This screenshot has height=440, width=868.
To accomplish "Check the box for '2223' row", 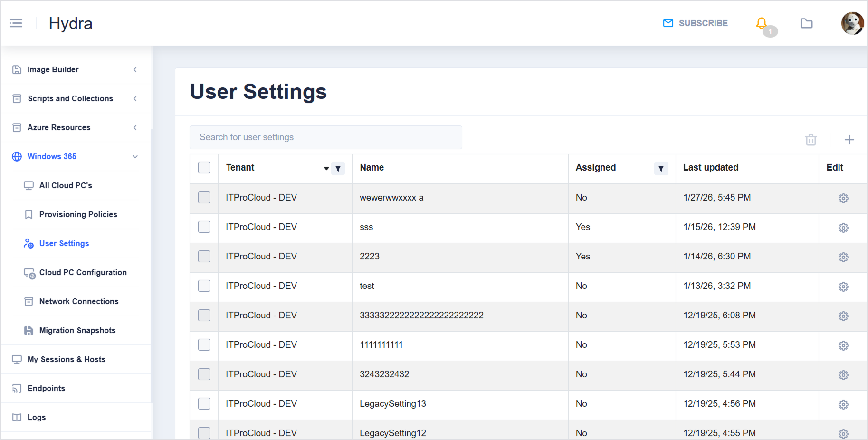I will 204,257.
